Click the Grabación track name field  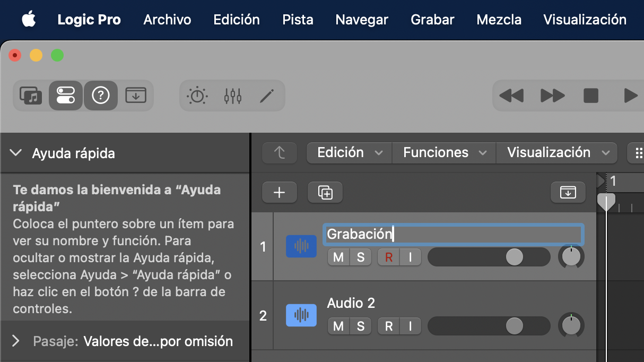coord(453,234)
